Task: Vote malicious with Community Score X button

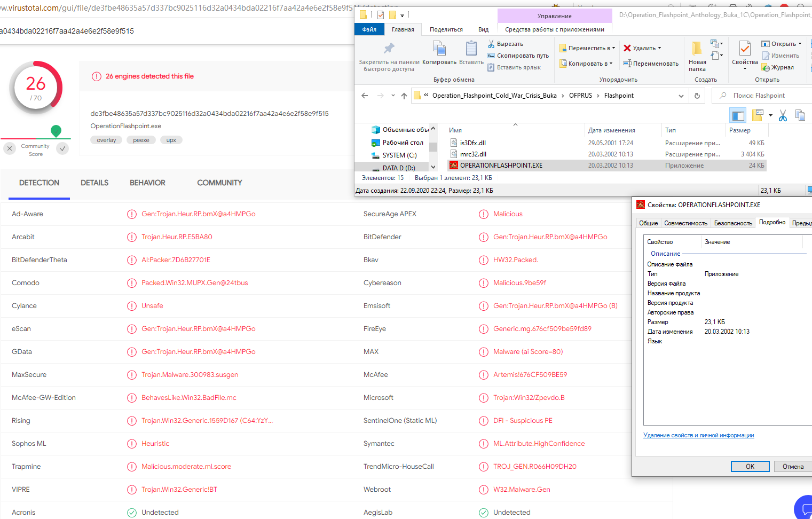Action: point(10,149)
